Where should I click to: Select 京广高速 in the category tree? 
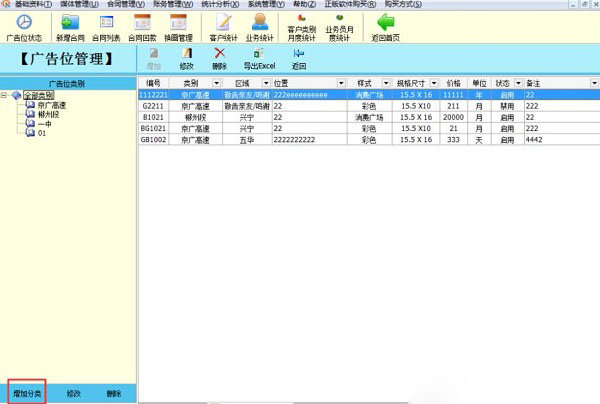(x=52, y=105)
